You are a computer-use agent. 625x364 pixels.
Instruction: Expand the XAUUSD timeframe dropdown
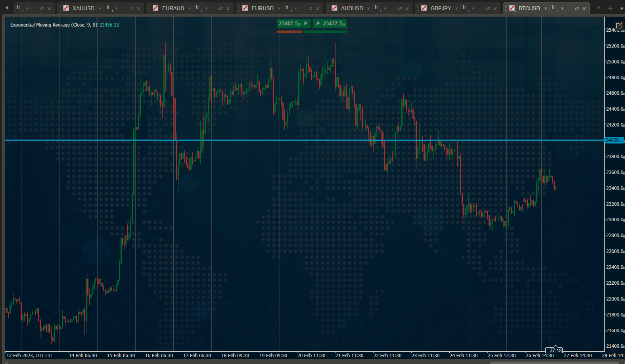coord(117,9)
